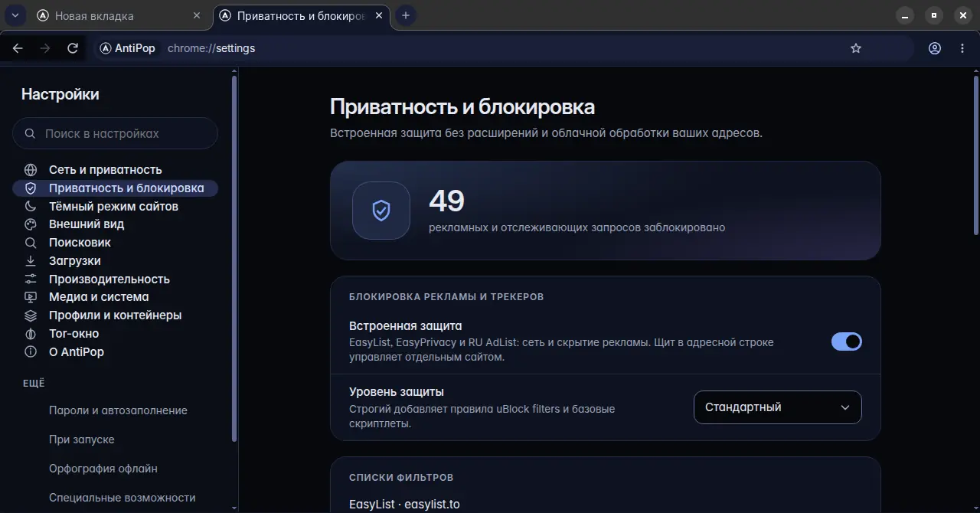Open the profile account icon

point(935,48)
